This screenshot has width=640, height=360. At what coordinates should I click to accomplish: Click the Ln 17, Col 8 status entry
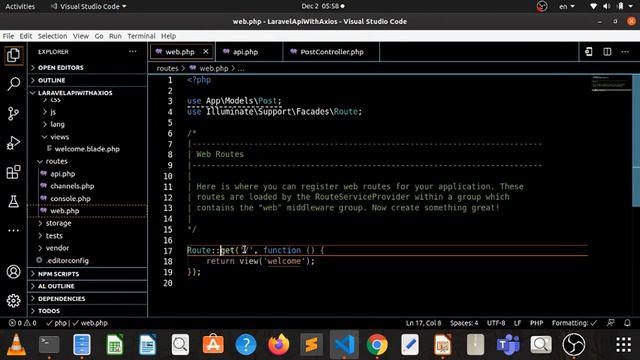[423, 323]
